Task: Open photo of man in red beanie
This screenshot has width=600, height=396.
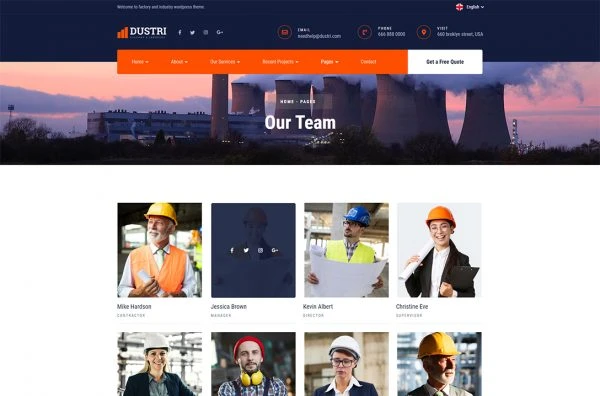Action: click(x=253, y=364)
